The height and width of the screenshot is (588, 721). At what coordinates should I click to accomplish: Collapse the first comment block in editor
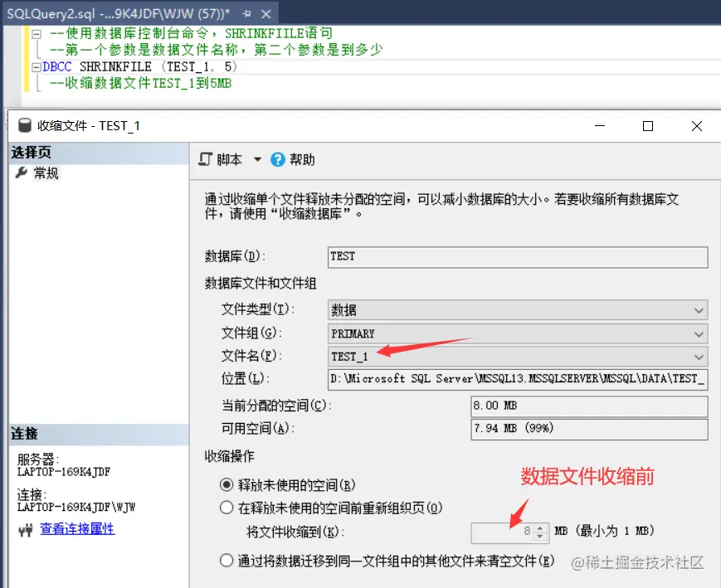(x=37, y=33)
